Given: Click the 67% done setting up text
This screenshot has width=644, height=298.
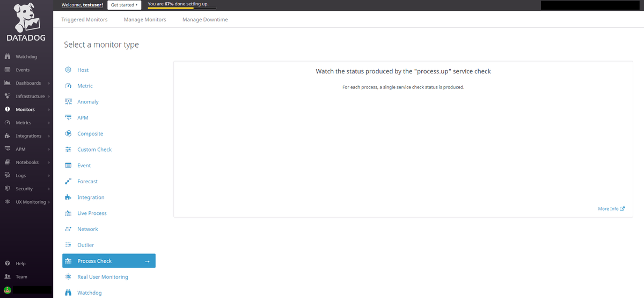Looking at the screenshot, I should pyautogui.click(x=178, y=4).
